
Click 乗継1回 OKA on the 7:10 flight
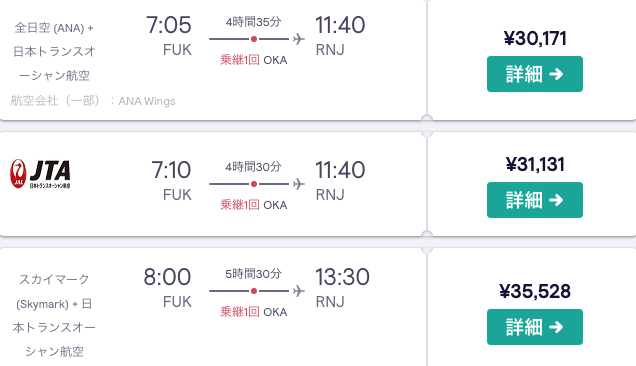tap(254, 205)
